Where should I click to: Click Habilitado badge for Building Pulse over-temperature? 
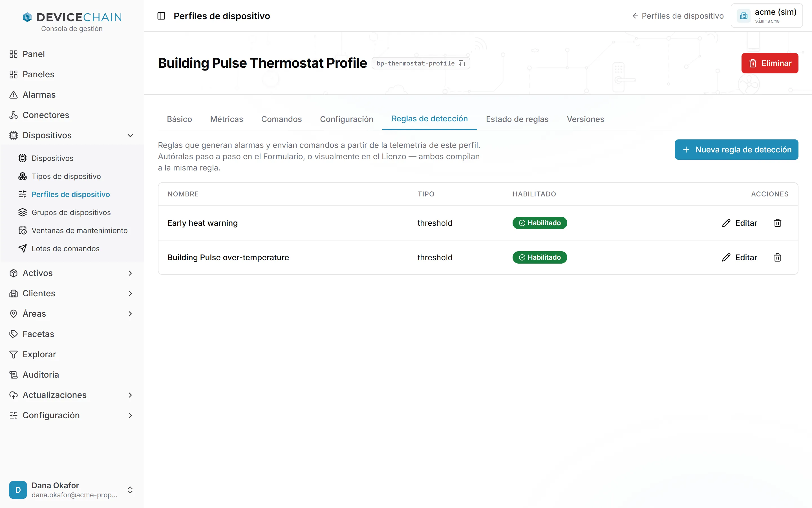pyautogui.click(x=540, y=257)
